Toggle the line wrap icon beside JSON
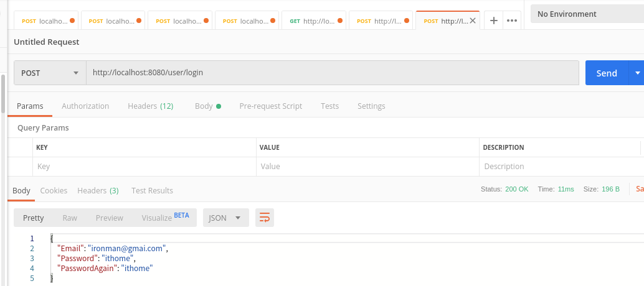Viewport: 644px width, 286px height. 265,218
